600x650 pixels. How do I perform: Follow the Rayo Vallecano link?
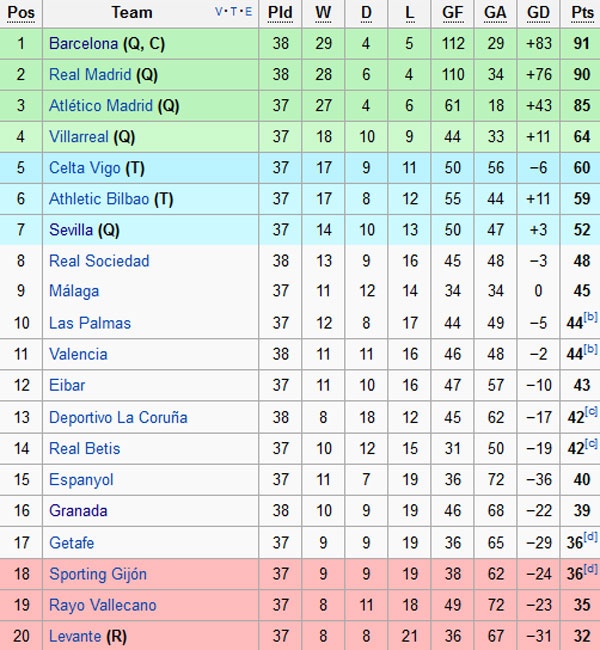click(x=103, y=605)
